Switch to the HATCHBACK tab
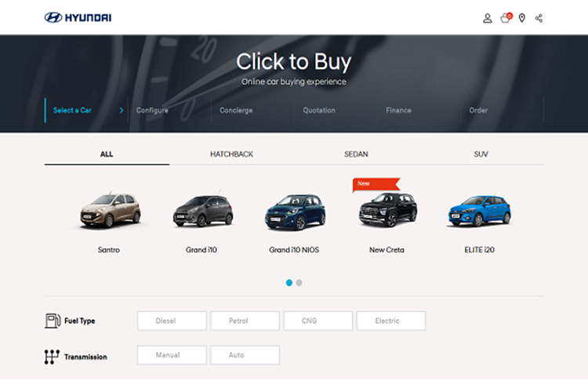Screen dimensions: 588x384 coord(231,154)
